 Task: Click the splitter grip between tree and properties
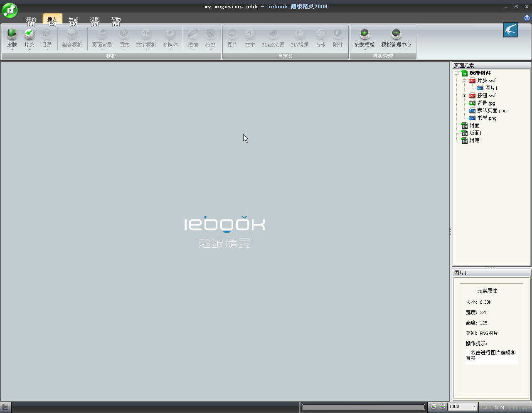pyautogui.click(x=491, y=268)
